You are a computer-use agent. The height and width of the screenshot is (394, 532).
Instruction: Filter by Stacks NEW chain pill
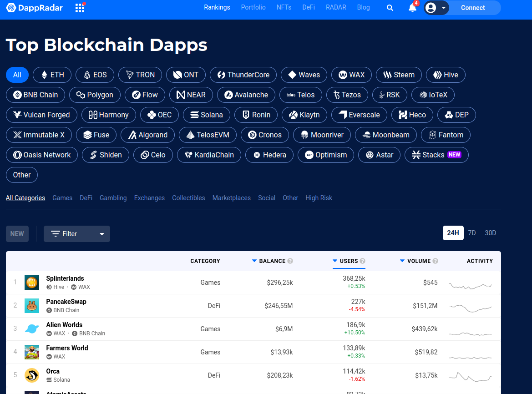[x=437, y=155]
